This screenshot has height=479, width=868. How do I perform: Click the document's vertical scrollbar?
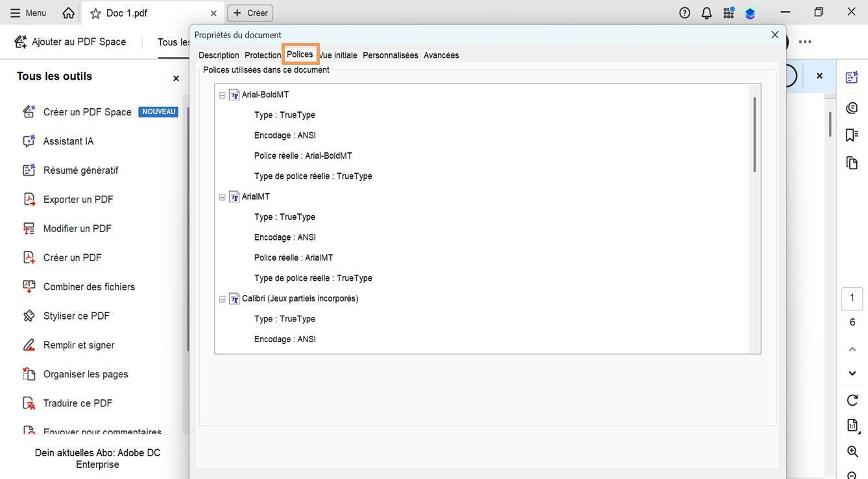830,124
